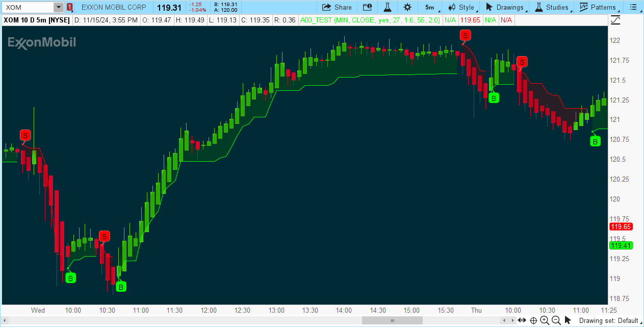Click the S sell bubble near 15:30

[465, 35]
